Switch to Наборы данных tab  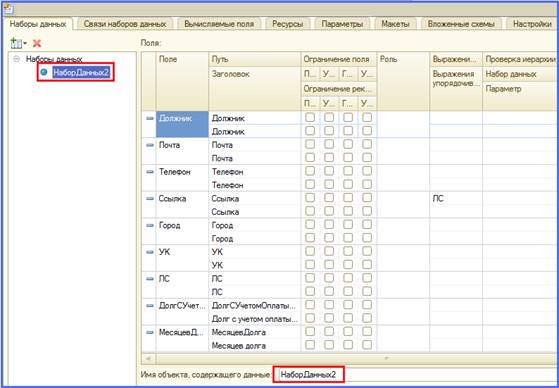38,24
